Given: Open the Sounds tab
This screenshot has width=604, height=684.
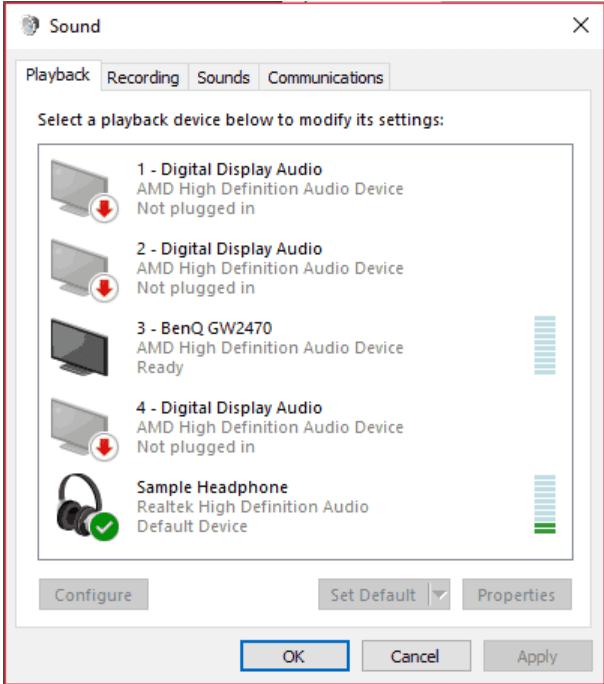Looking at the screenshot, I should (x=223, y=77).
